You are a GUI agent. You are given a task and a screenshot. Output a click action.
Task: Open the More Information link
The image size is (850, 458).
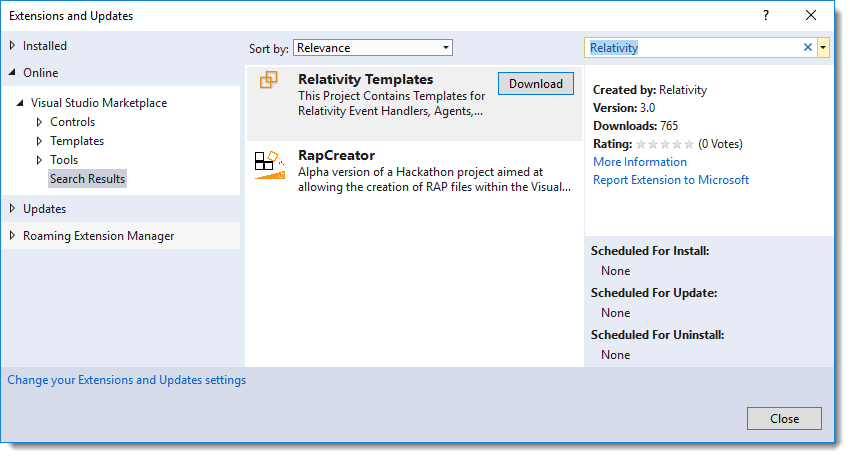pyautogui.click(x=640, y=162)
